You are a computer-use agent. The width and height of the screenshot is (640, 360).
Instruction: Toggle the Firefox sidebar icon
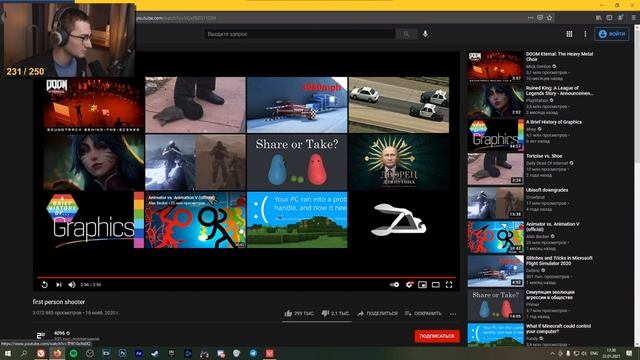pos(609,18)
